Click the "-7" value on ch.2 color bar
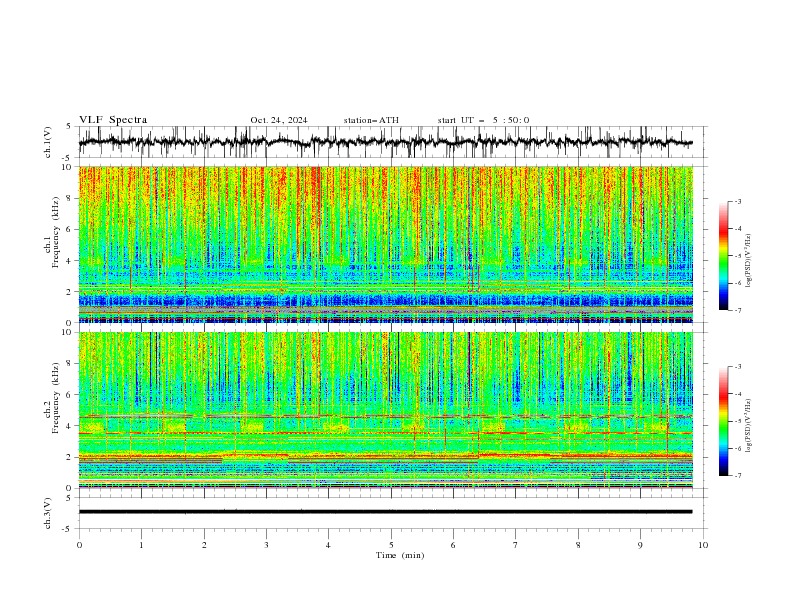The image size is (792, 612). [x=737, y=475]
